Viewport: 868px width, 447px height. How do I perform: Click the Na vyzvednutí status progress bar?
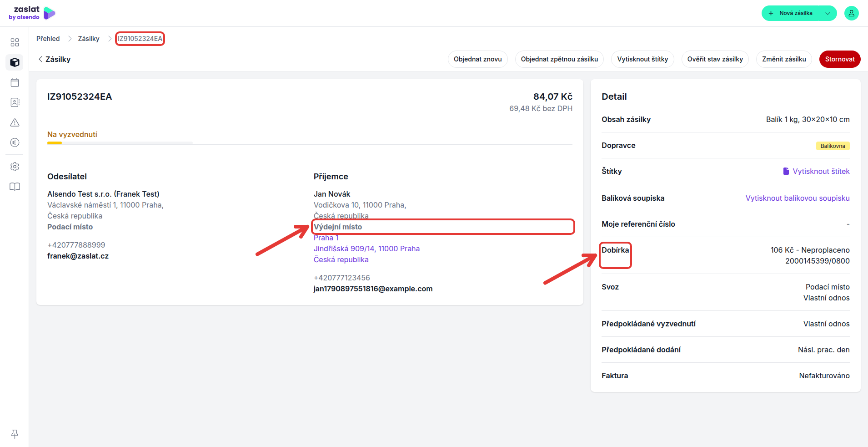[x=120, y=143]
